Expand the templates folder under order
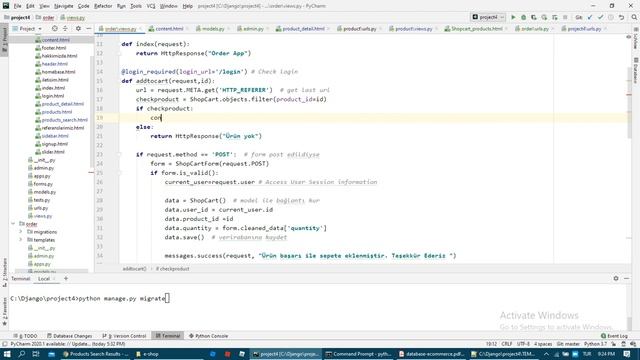 (21, 240)
